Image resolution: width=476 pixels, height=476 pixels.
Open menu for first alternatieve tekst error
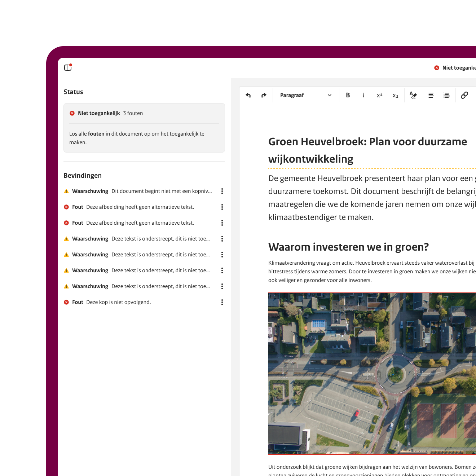(x=222, y=207)
